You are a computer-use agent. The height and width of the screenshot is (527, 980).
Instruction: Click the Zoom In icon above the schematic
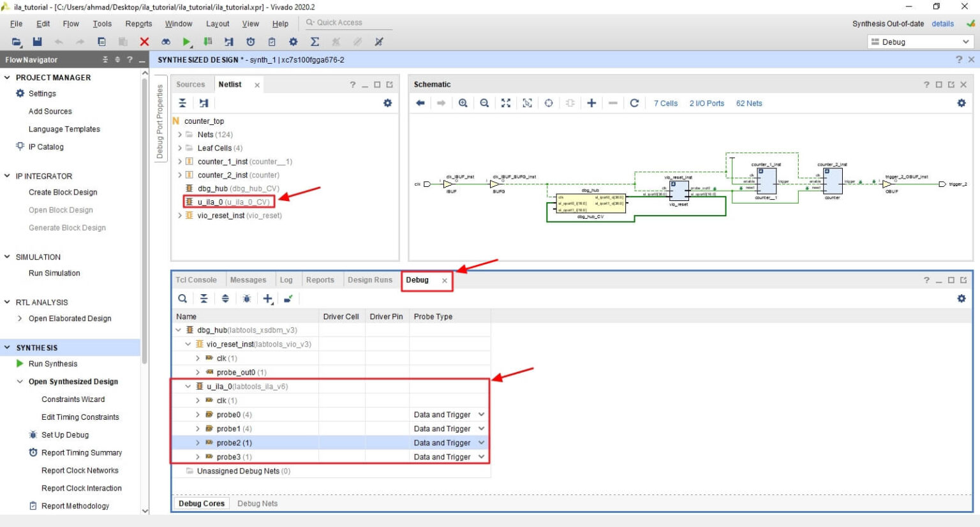pyautogui.click(x=464, y=103)
